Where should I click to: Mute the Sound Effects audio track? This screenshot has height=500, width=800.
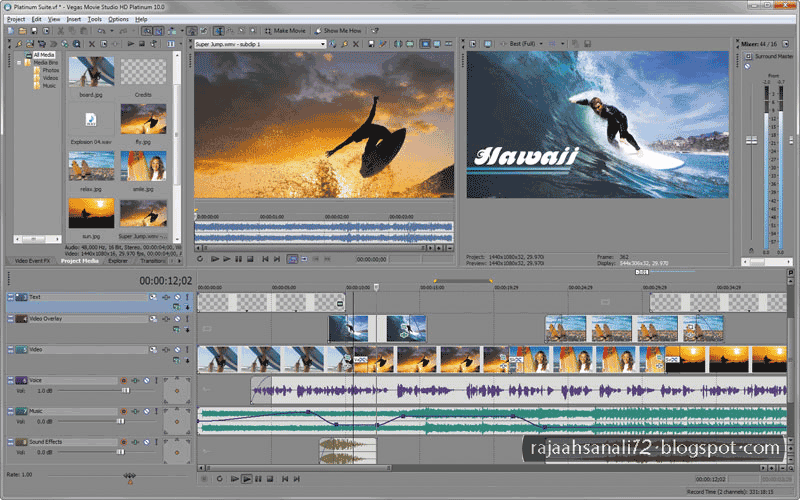click(x=146, y=442)
